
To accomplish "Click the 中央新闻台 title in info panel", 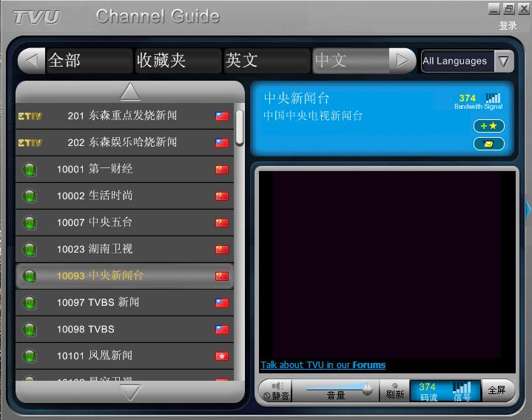I will 297,99.
